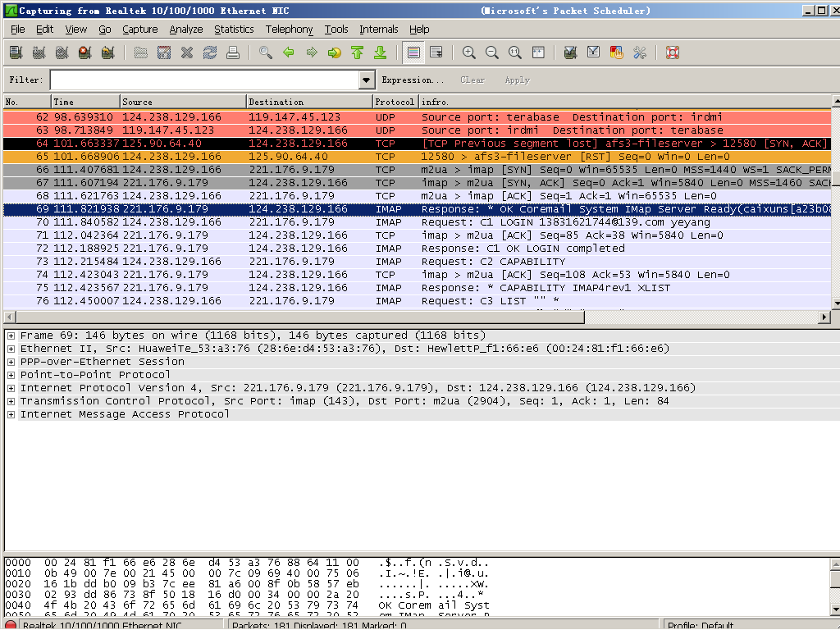Open find packet magnifier icon
Image resolution: width=840 pixels, height=630 pixels.
[266, 52]
